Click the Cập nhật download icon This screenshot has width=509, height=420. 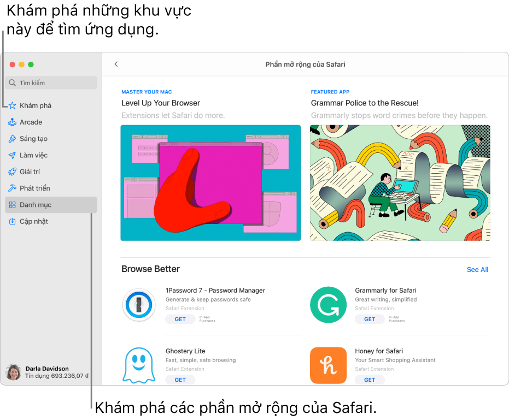tap(13, 221)
